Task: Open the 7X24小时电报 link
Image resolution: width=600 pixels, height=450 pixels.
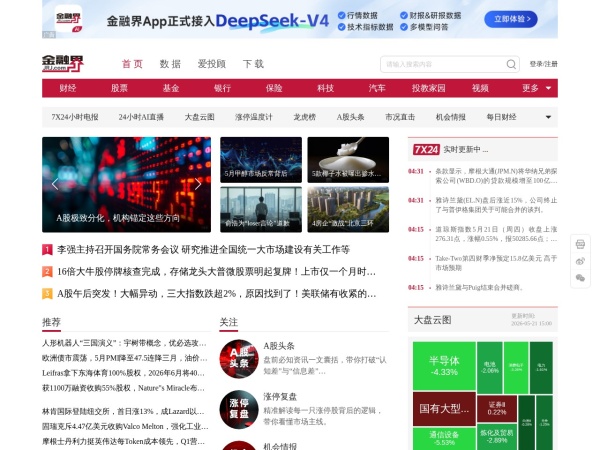Action: click(75, 117)
